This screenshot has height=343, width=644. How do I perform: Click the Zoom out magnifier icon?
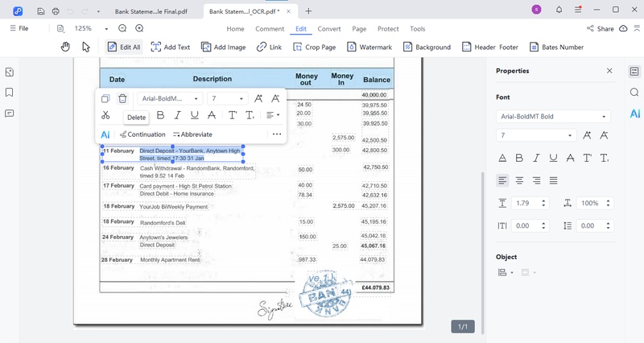click(x=122, y=28)
